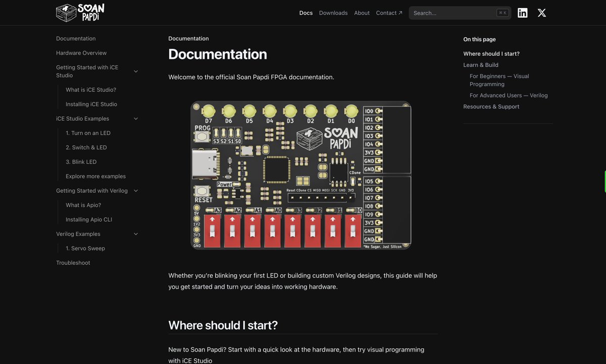Focus the Search field
Image resolution: width=606 pixels, height=364 pixels.
(x=460, y=13)
